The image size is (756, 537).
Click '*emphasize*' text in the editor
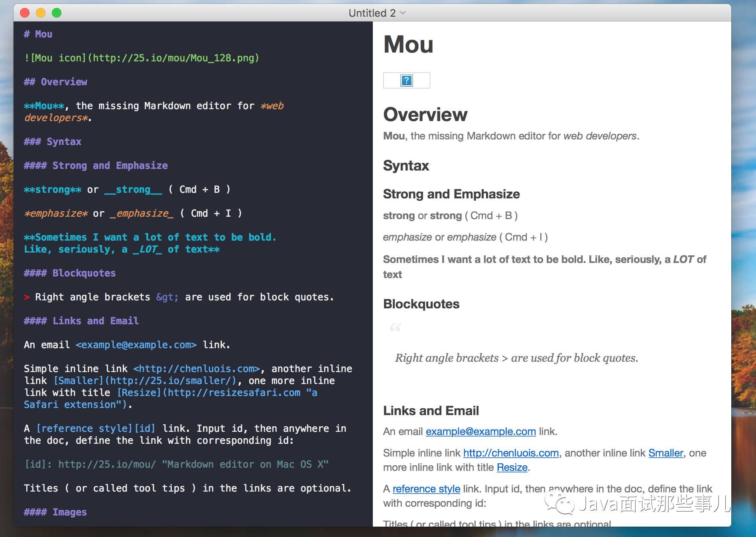click(56, 214)
